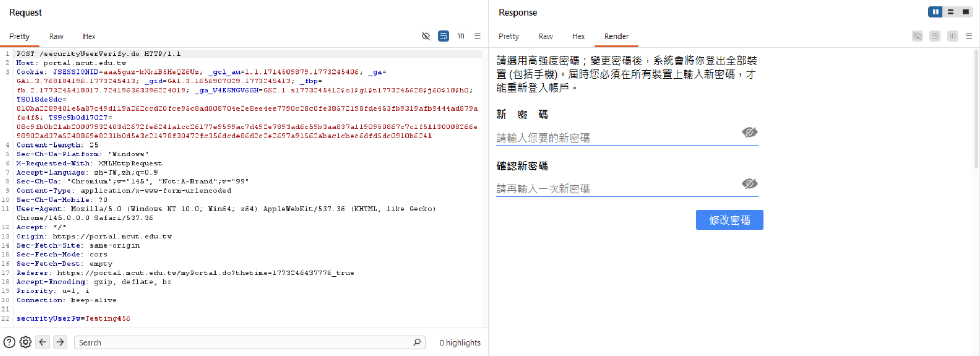Viewport: 980px width, 356px height.
Task: Switch to Response Render tab
Action: point(616,36)
